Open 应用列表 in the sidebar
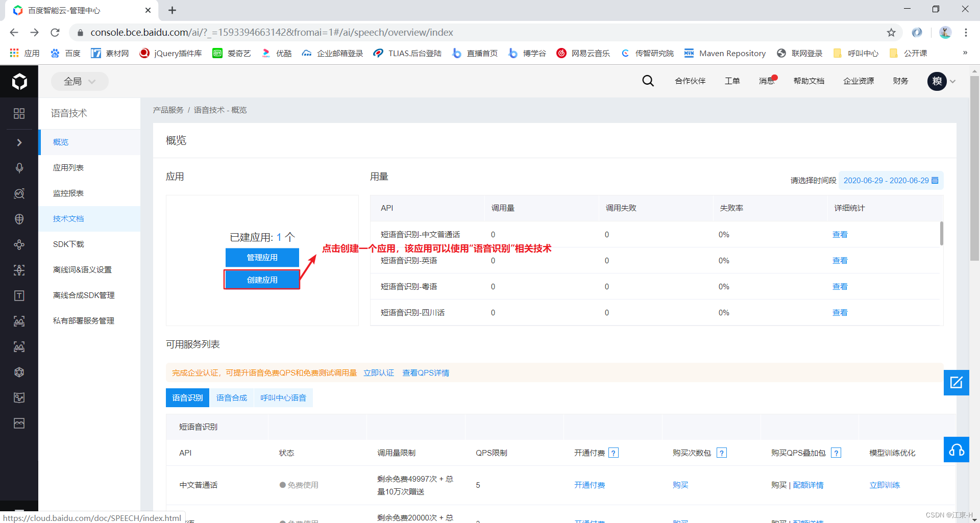 click(x=90, y=168)
